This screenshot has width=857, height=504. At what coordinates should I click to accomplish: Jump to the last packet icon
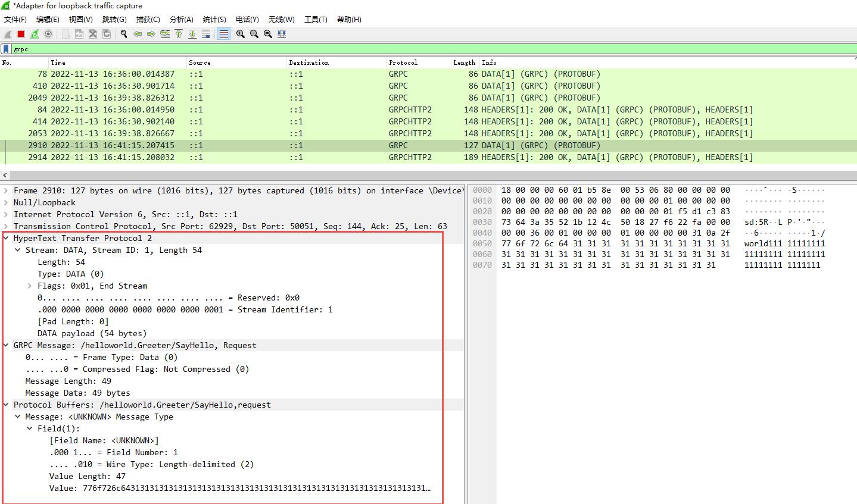click(192, 34)
